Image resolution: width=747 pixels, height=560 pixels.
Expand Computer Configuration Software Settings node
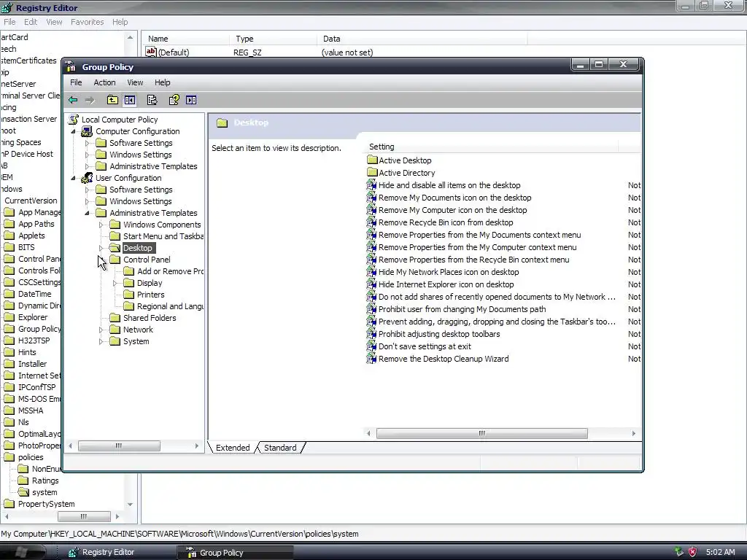(88, 143)
